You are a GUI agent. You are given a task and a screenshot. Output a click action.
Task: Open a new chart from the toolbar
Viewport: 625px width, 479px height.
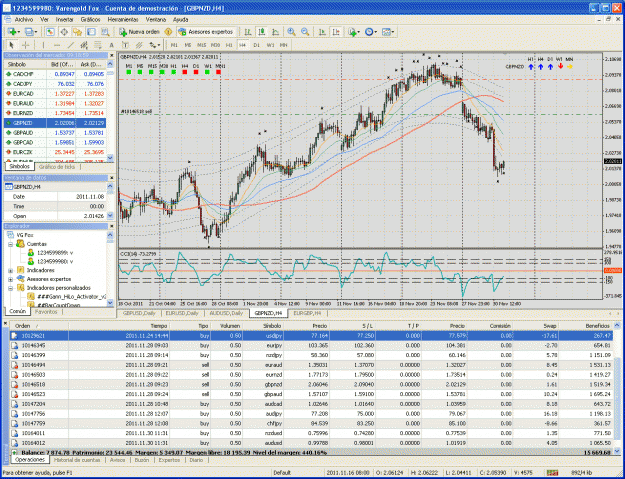pos(12,32)
